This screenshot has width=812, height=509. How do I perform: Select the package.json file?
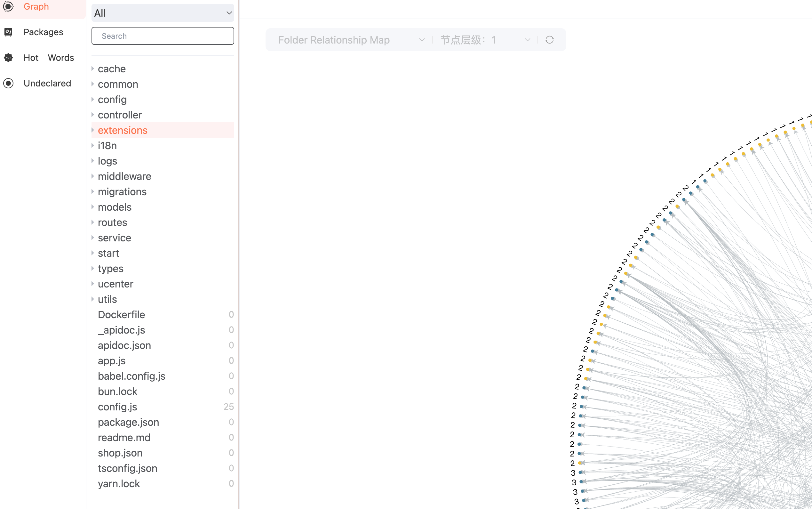tap(128, 422)
